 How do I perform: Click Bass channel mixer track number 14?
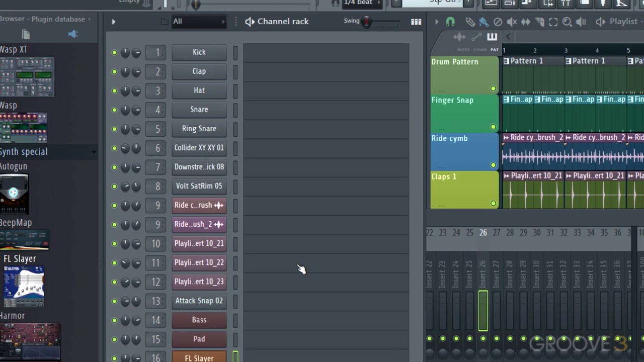coord(155,320)
